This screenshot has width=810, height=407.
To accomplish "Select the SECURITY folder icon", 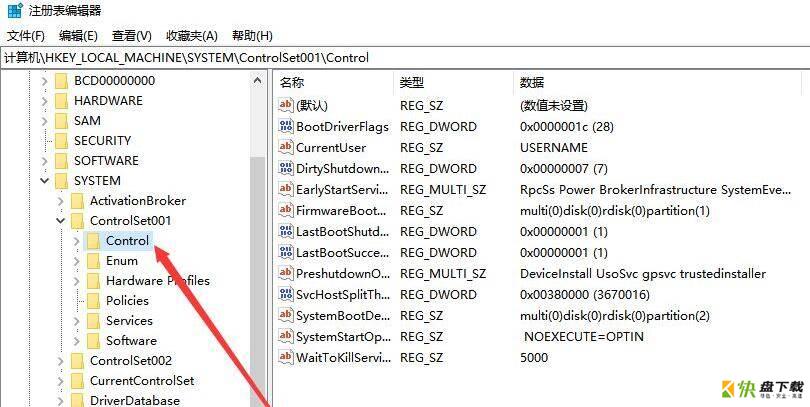I will [61, 141].
